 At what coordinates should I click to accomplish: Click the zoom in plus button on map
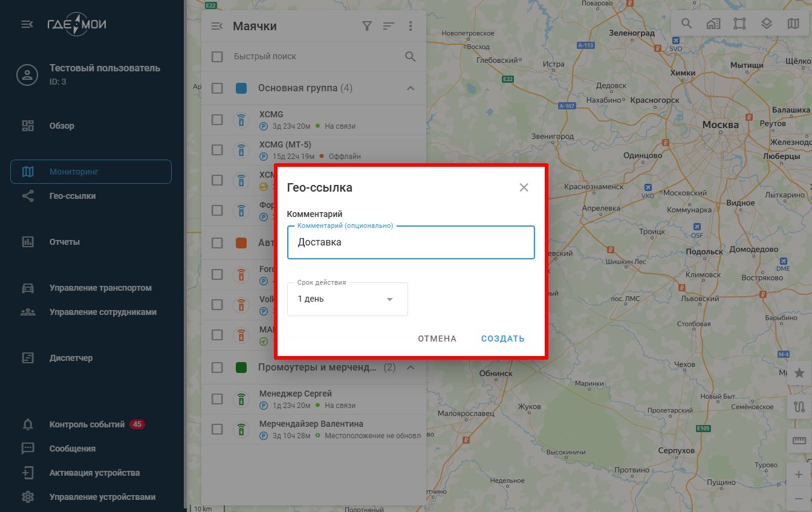tap(799, 475)
